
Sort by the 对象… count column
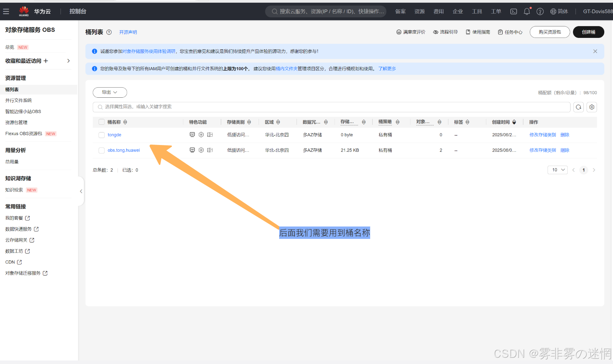[x=440, y=122]
